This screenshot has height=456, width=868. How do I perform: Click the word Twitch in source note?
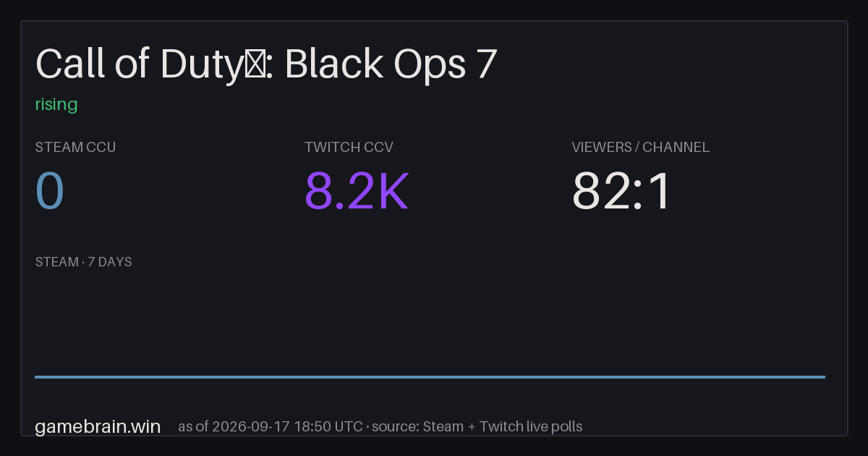click(x=501, y=426)
